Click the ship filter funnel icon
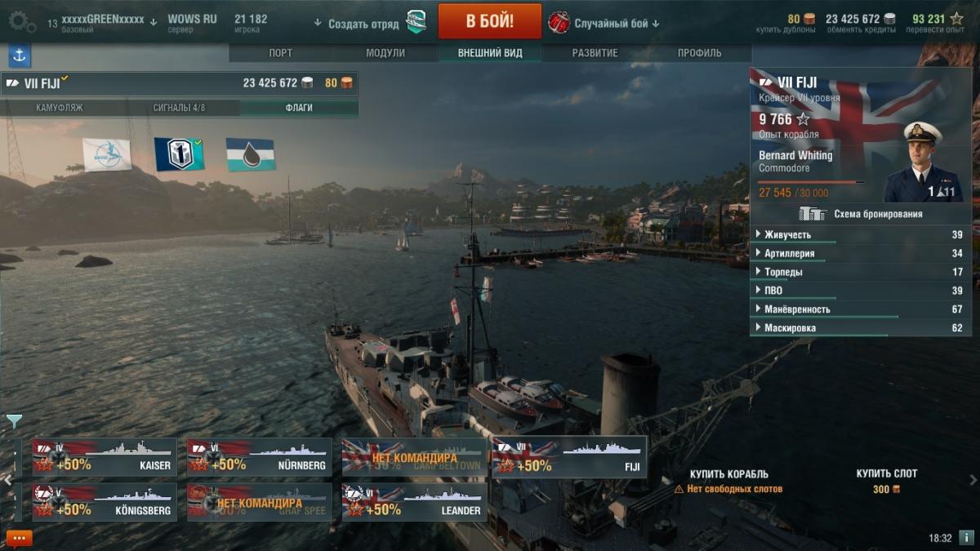Viewport: 980px width, 551px height. pos(14,421)
